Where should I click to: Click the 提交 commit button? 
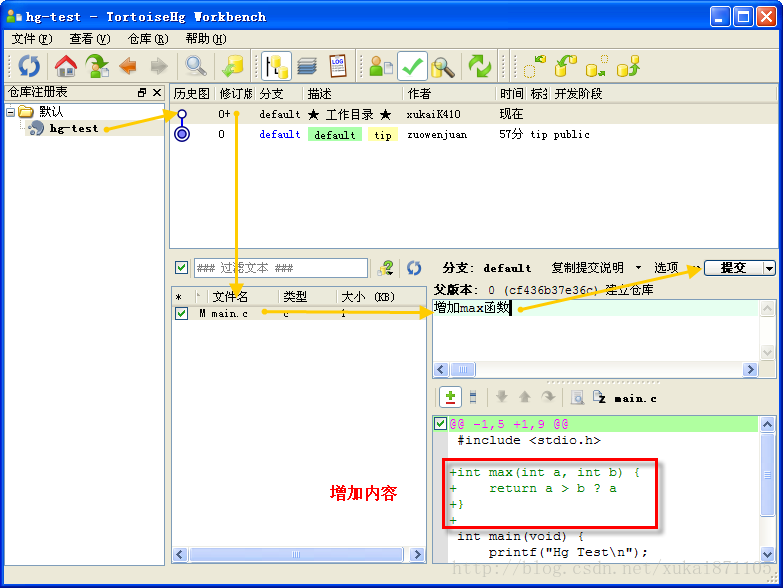[x=734, y=268]
